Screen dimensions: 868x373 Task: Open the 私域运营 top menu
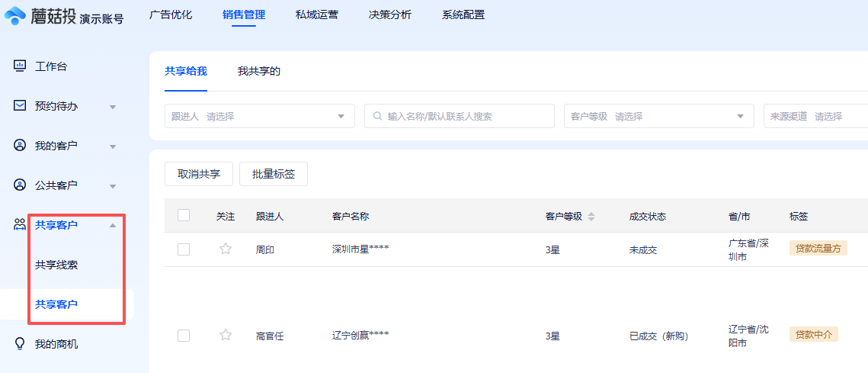click(317, 15)
